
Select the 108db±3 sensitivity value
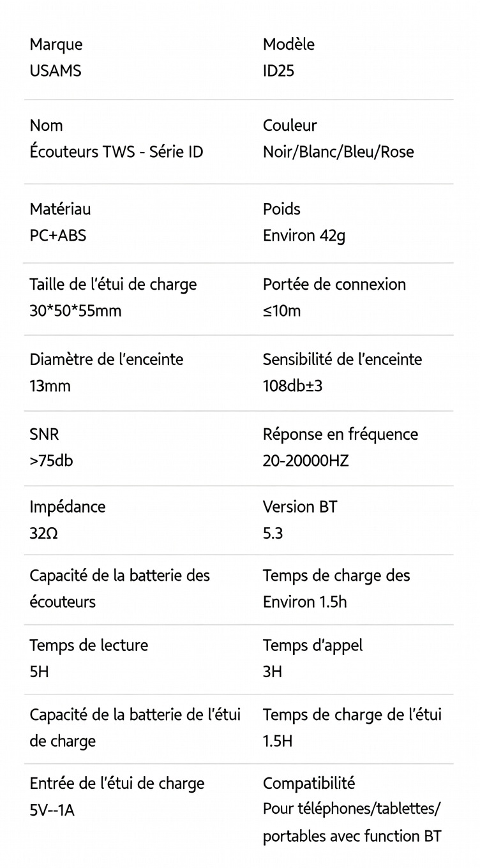(x=292, y=386)
